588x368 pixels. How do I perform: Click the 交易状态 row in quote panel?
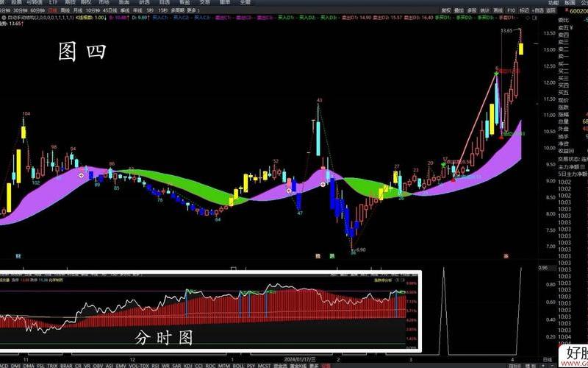click(x=572, y=159)
